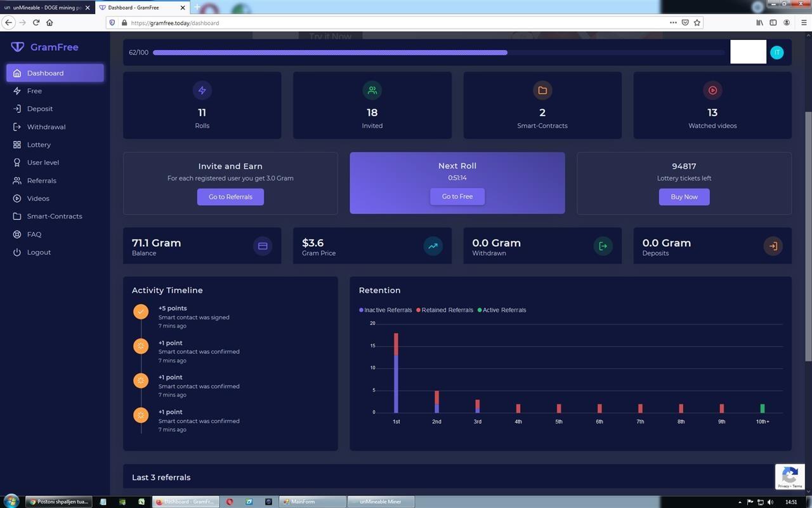Click the Smart-Contracts folder card icon

[x=542, y=90]
